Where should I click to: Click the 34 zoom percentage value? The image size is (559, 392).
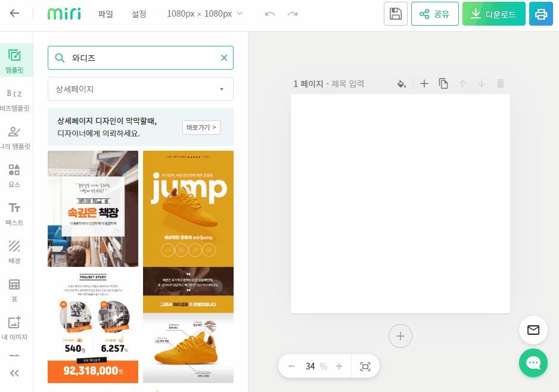310,366
